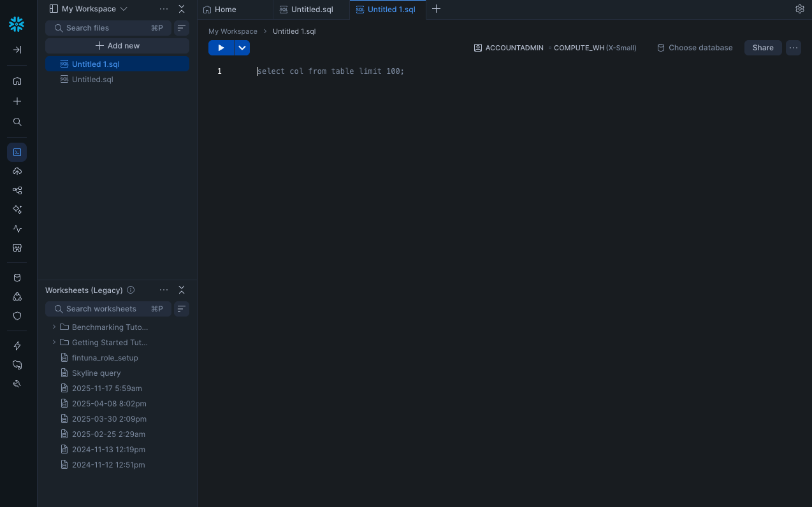
Task: Expand the left navigation sidebar arrow
Action: (17, 50)
